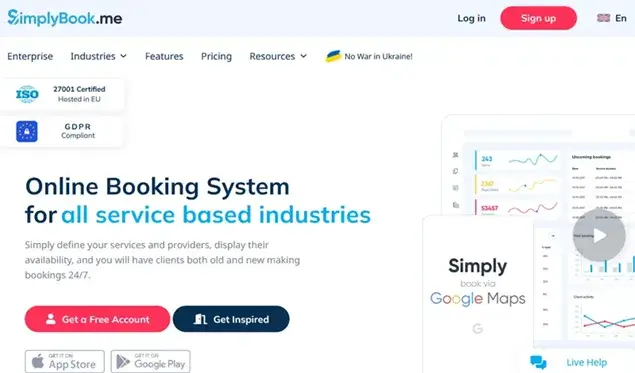
Task: Expand the Resources dropdown chevron
Action: [303, 56]
